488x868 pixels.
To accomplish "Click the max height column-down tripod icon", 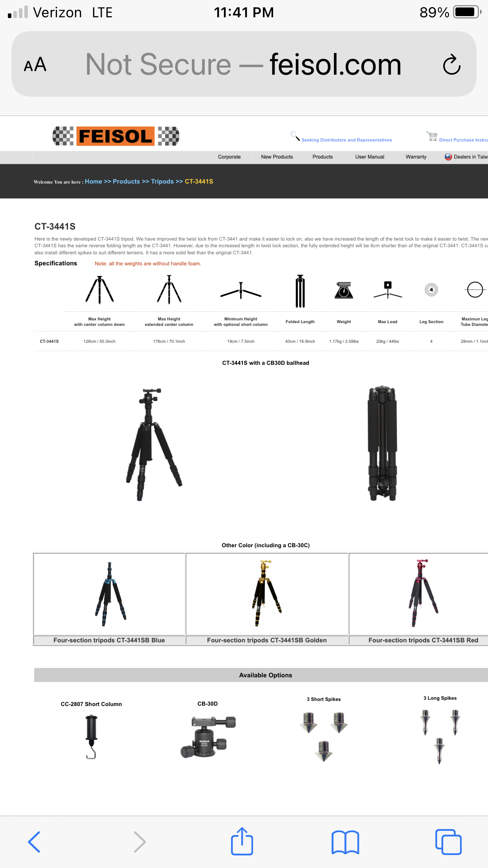I will [99, 290].
